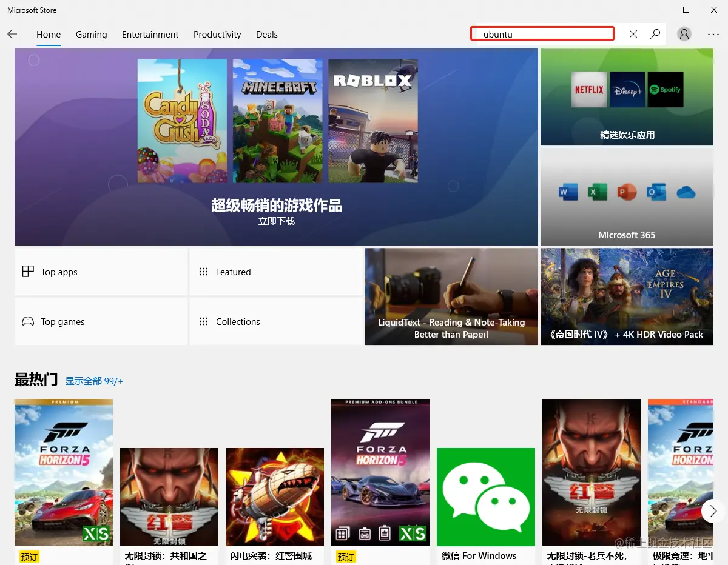Open 微信 For Windows from 最热门
728x565 pixels.
click(485, 497)
